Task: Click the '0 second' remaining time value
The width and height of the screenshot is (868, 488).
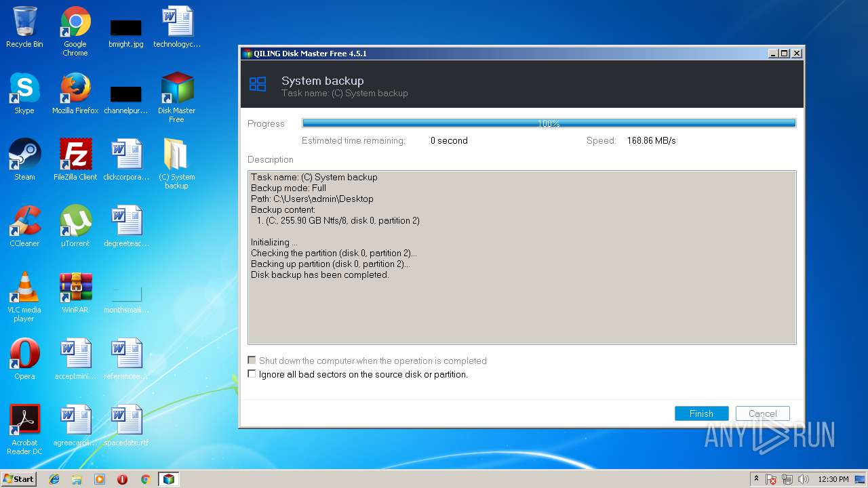Action: tap(449, 141)
